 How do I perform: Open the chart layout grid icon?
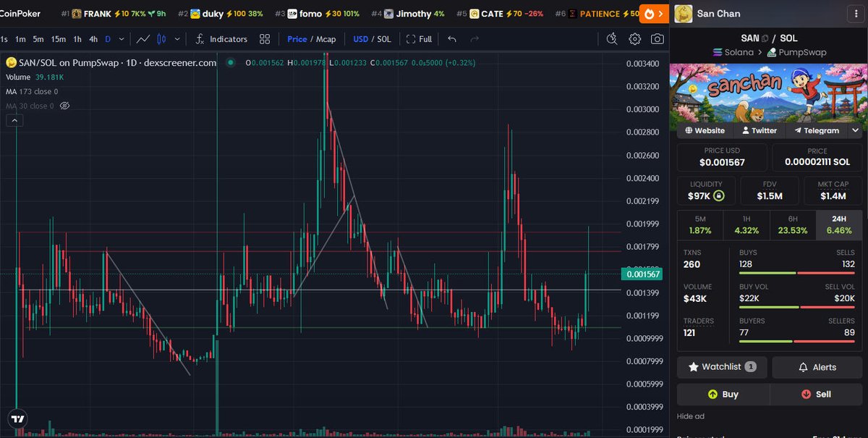pyautogui.click(x=265, y=39)
